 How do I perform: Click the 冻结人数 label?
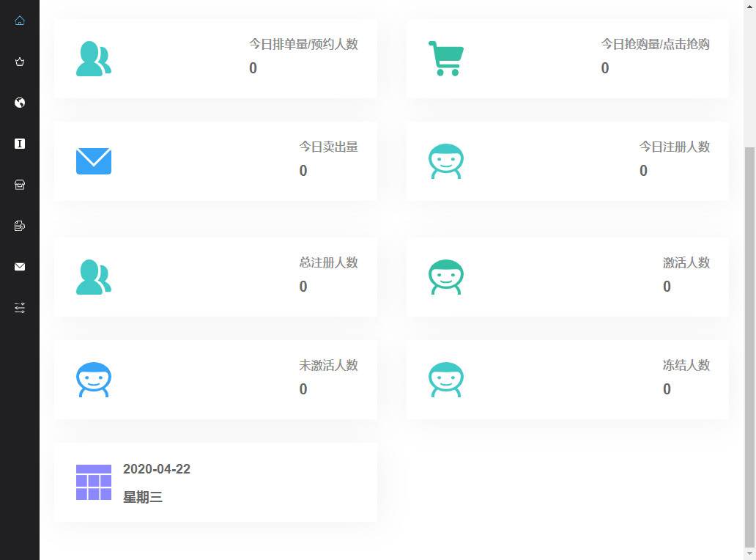point(686,365)
